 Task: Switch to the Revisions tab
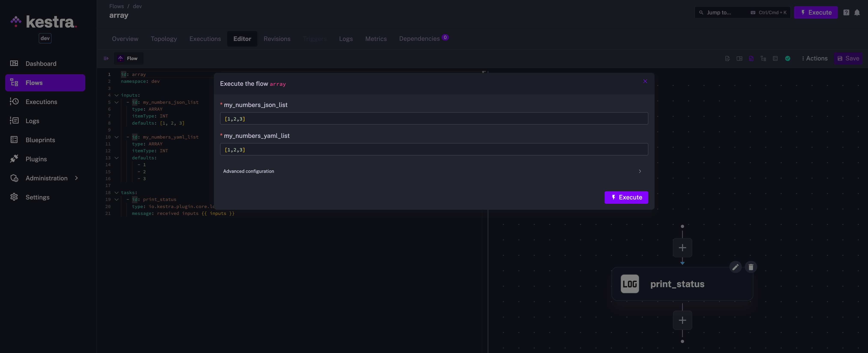(277, 39)
